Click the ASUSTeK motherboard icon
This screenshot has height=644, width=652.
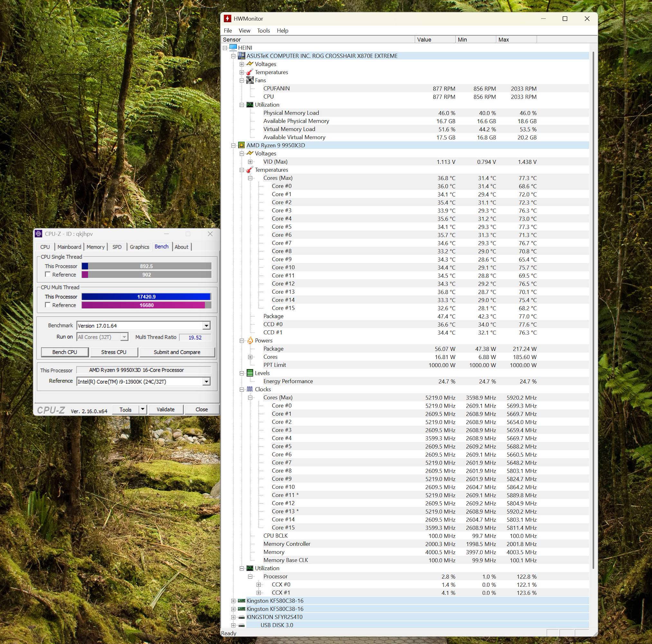[241, 56]
